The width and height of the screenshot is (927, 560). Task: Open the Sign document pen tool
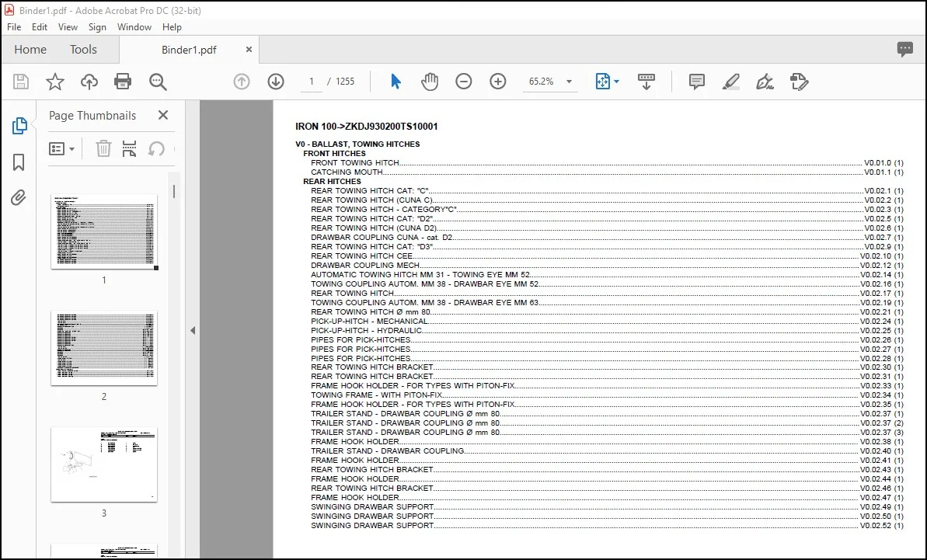[x=765, y=82]
